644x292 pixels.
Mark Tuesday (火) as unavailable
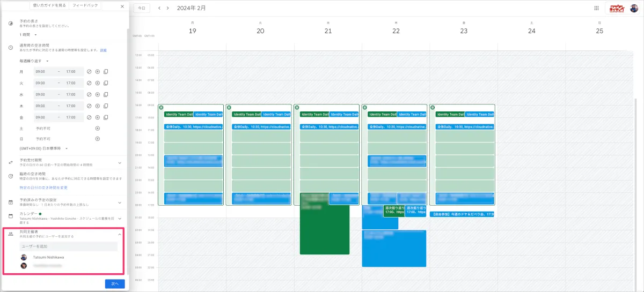tap(89, 83)
